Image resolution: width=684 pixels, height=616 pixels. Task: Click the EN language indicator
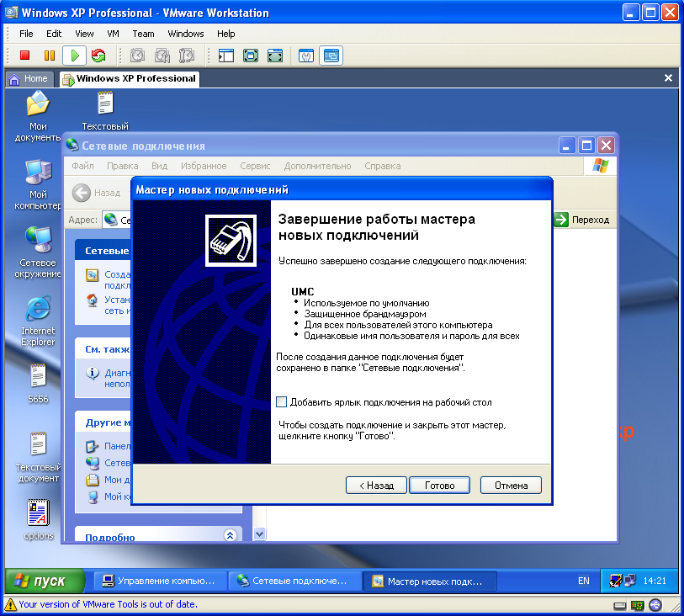pos(583,581)
